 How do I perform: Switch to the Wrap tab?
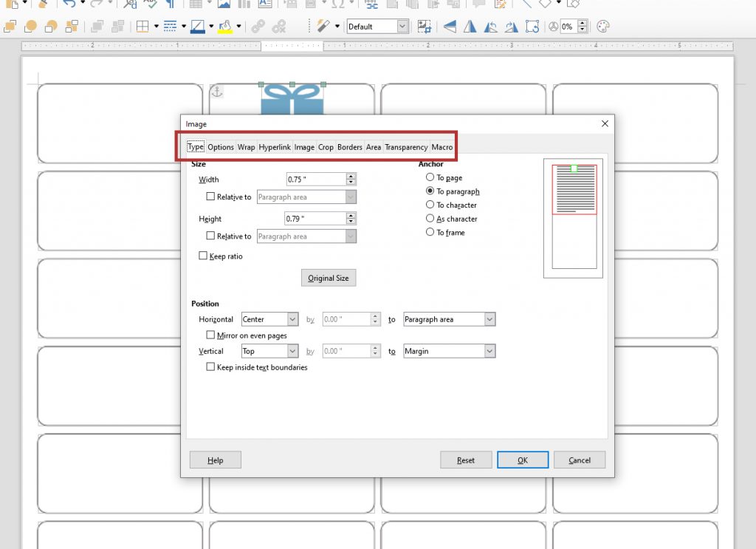click(x=246, y=147)
